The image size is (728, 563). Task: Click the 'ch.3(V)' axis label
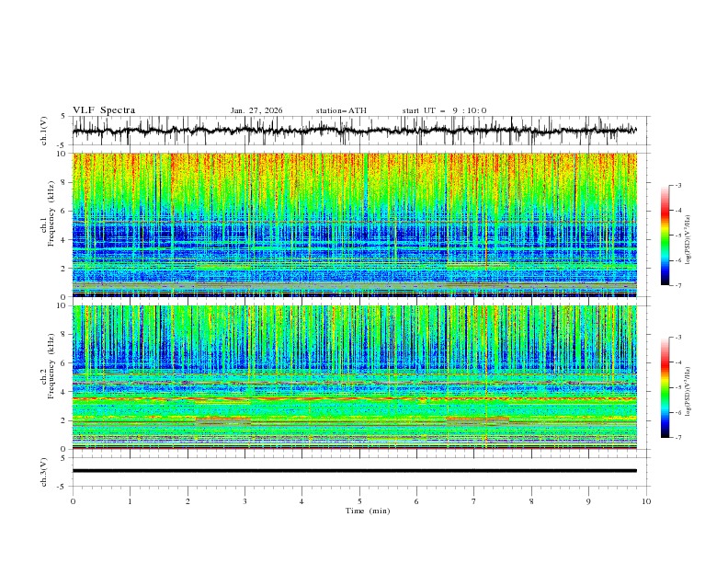point(44,472)
